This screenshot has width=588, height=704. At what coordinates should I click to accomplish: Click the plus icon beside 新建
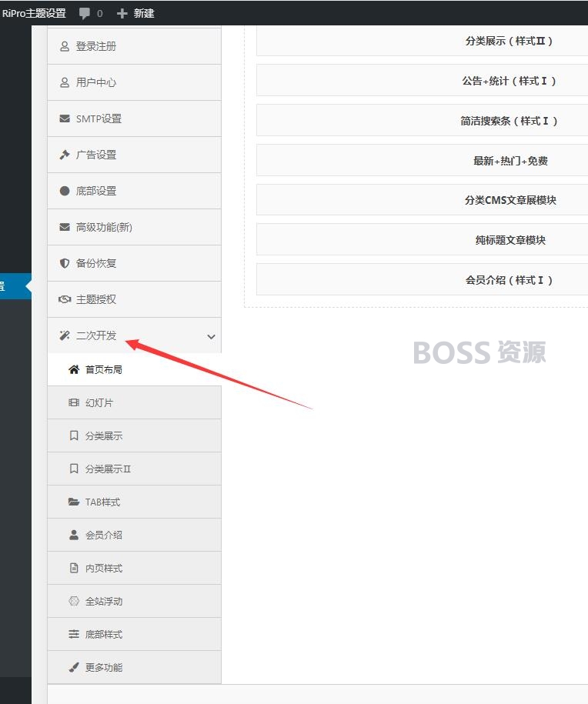pos(122,14)
